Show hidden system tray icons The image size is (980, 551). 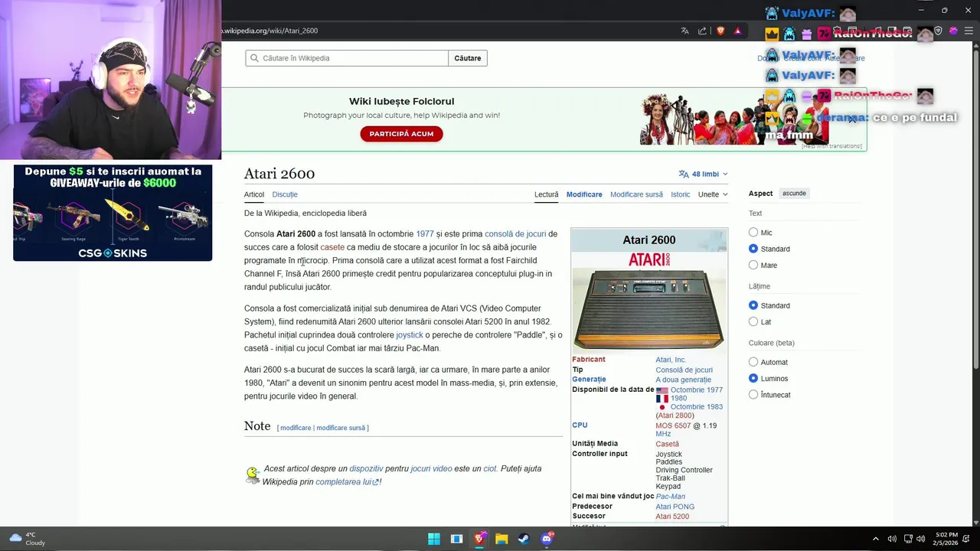(x=876, y=539)
